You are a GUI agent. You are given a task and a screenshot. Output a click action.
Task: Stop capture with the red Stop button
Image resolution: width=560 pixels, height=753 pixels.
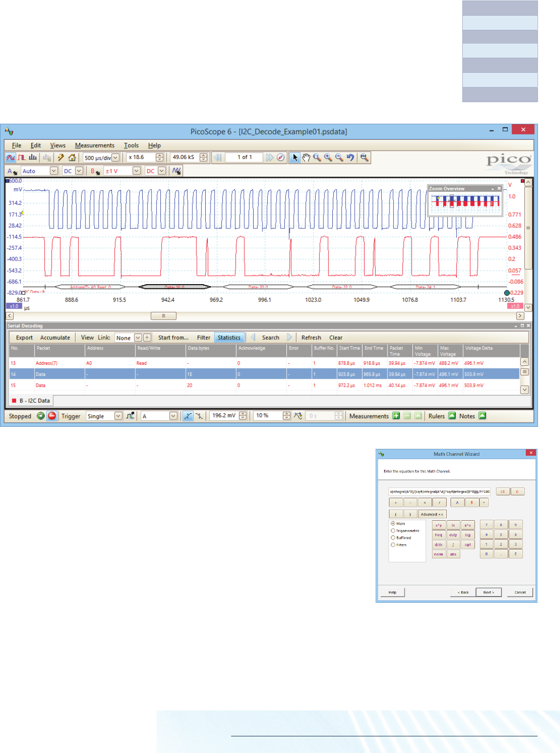(52, 416)
